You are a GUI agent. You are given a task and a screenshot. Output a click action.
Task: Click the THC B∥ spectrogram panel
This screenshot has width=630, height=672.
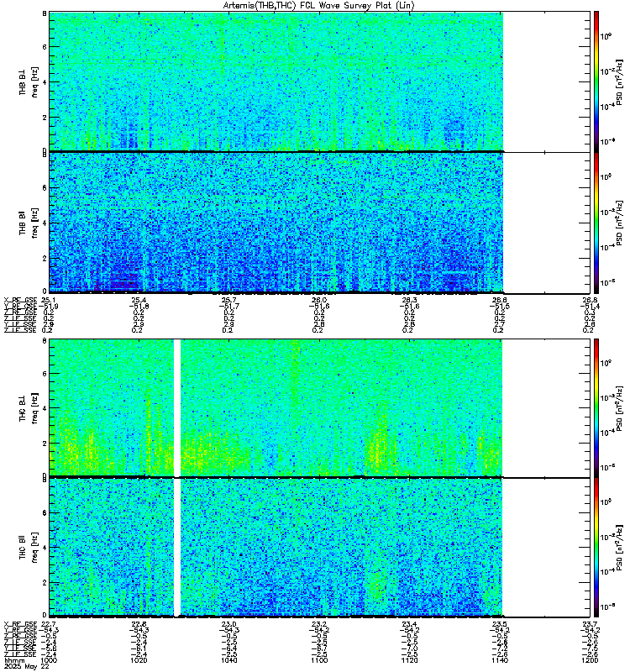coord(320,548)
